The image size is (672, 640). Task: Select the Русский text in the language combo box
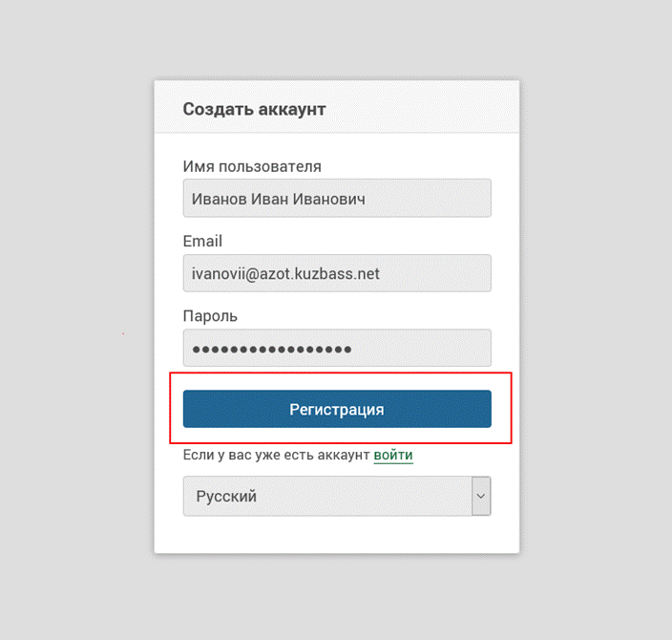click(226, 497)
